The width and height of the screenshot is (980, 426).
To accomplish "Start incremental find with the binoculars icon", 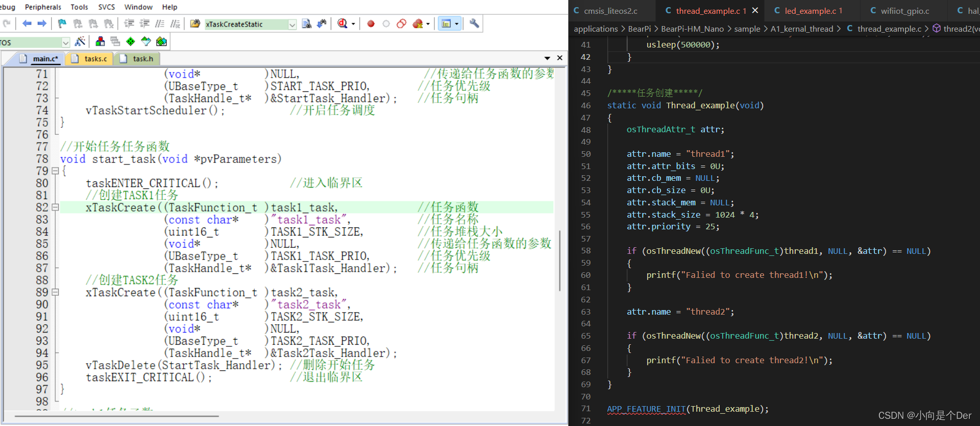I will pyautogui.click(x=322, y=23).
